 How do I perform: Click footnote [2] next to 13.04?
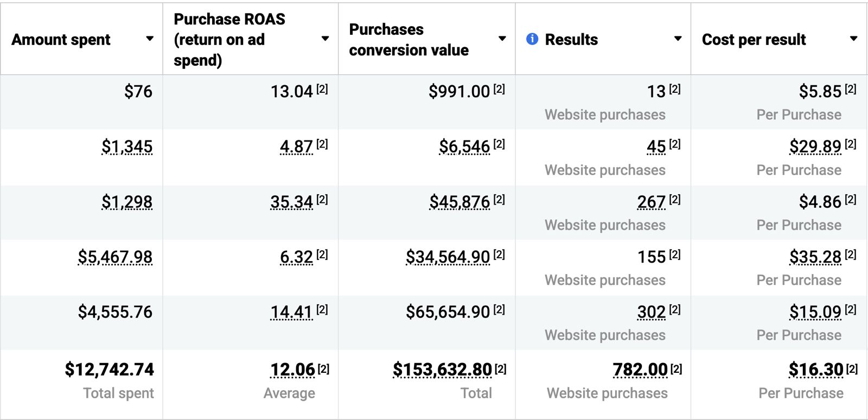tap(322, 89)
